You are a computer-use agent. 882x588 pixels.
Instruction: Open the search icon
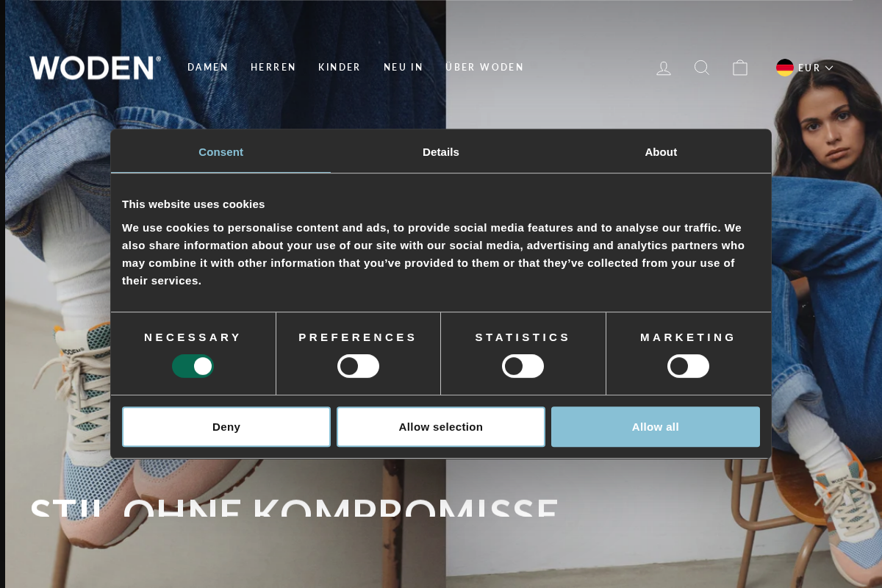pyautogui.click(x=702, y=68)
